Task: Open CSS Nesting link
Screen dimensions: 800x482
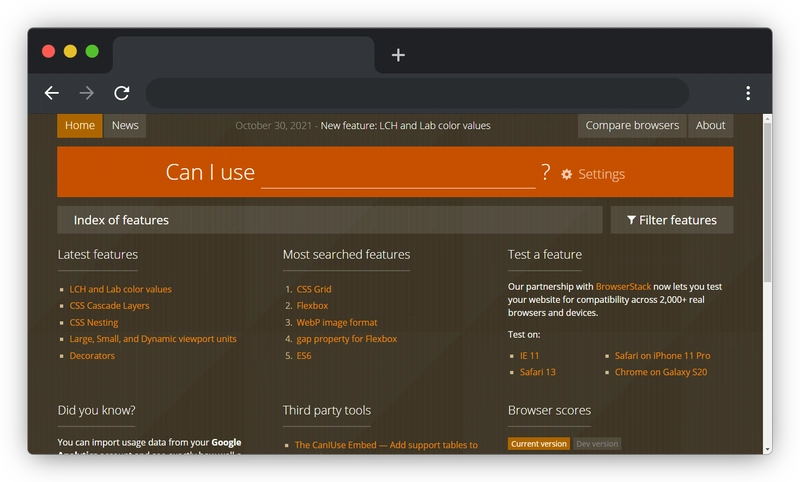Action: (94, 322)
